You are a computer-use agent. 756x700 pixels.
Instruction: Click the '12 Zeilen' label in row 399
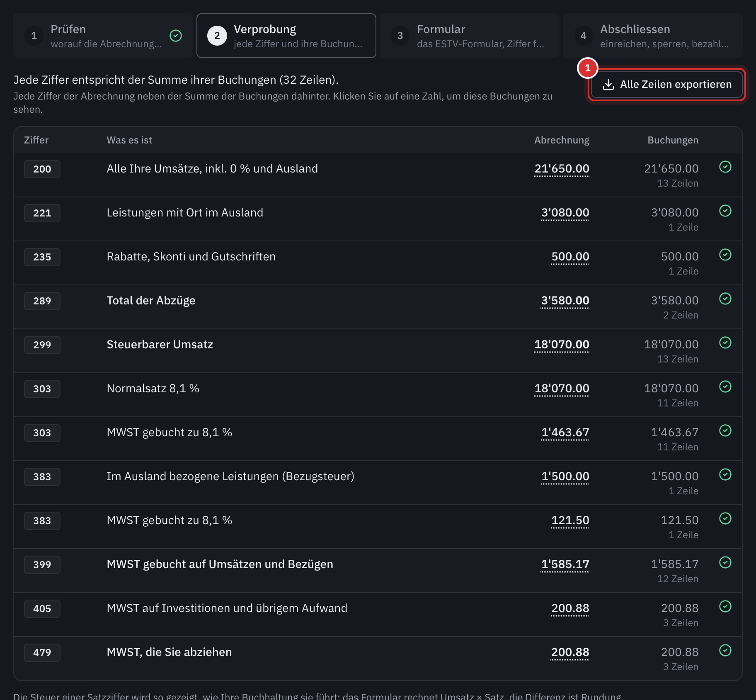pos(678,579)
